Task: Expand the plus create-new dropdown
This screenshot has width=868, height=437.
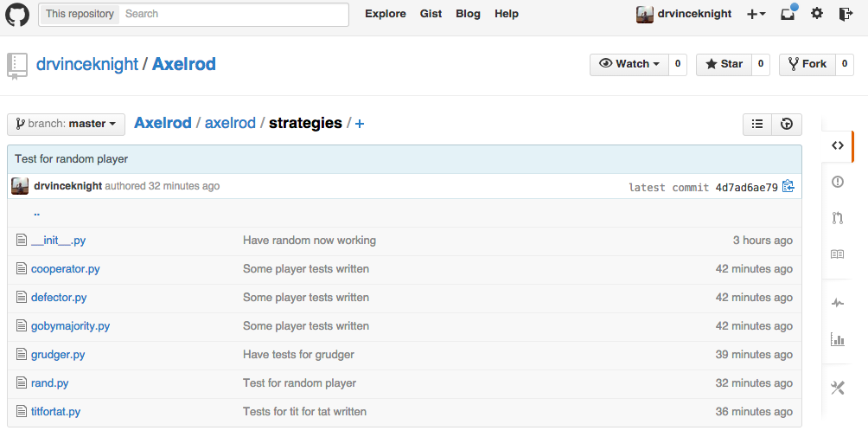Action: pos(756,15)
